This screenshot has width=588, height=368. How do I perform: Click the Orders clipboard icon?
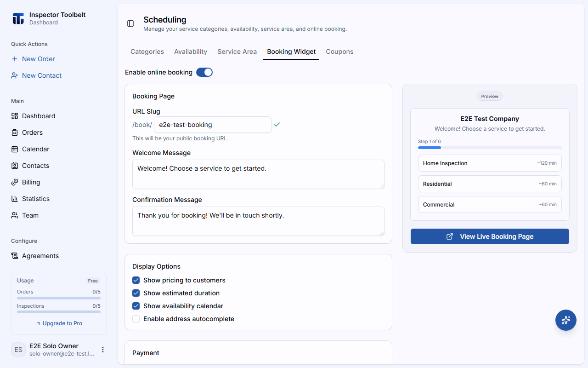click(x=15, y=132)
